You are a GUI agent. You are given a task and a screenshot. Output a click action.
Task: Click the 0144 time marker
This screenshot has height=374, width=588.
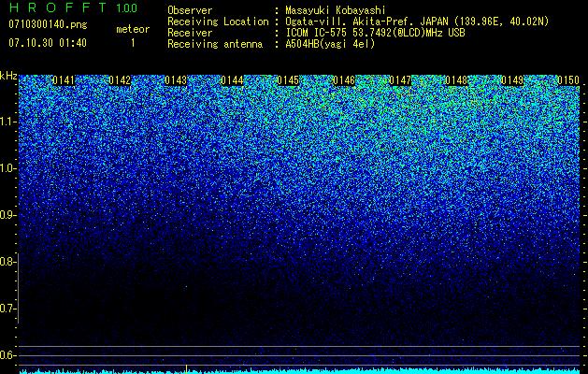tap(232, 80)
